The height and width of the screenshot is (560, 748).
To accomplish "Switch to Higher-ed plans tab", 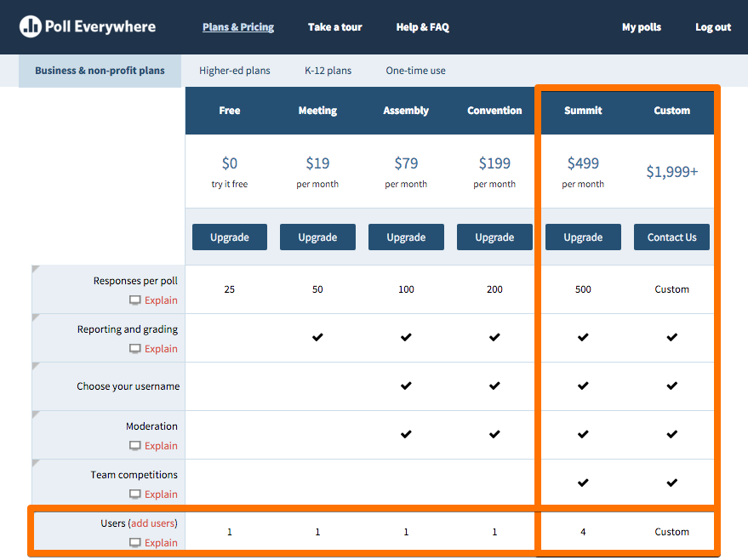I will (x=234, y=71).
